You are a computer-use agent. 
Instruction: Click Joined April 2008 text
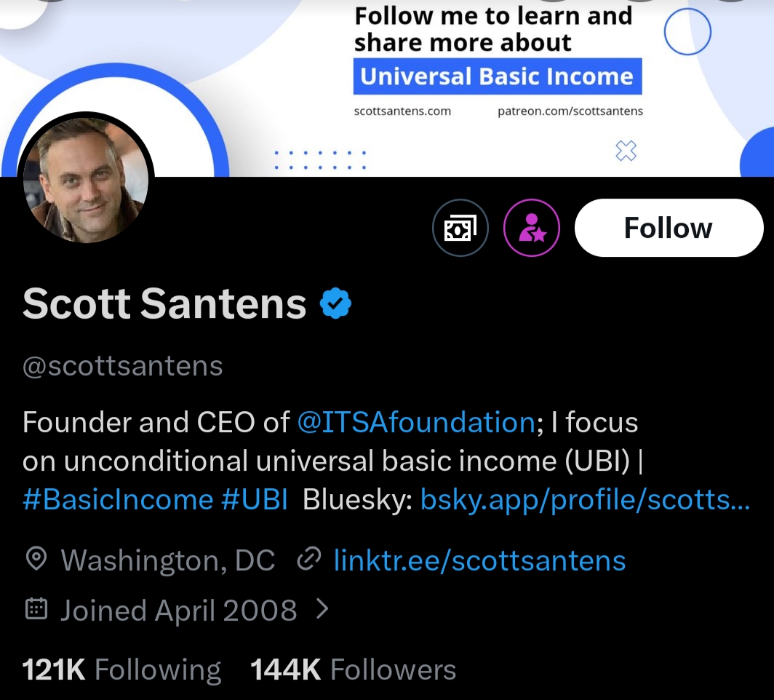coord(178,610)
